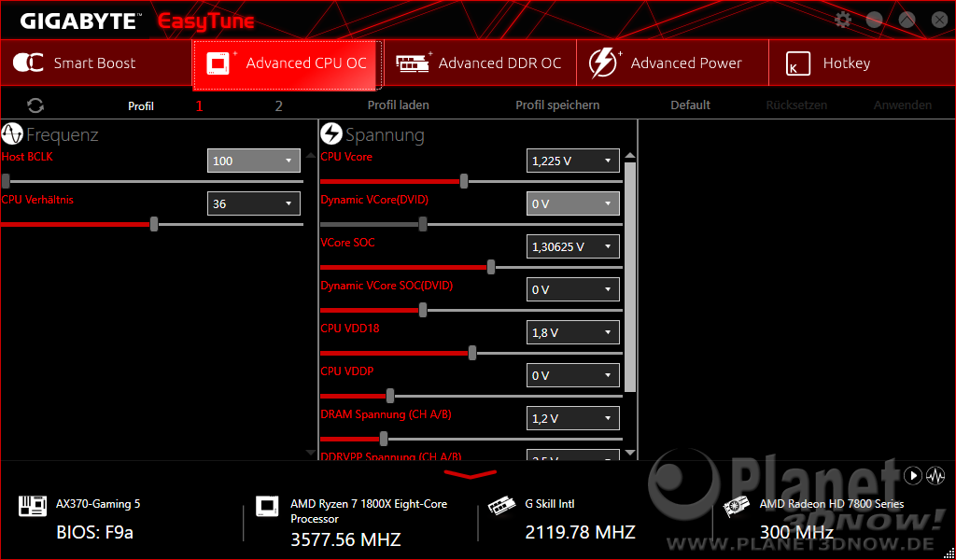Click the Spannung lightning bolt icon
This screenshot has width=956, height=560.
[x=331, y=134]
